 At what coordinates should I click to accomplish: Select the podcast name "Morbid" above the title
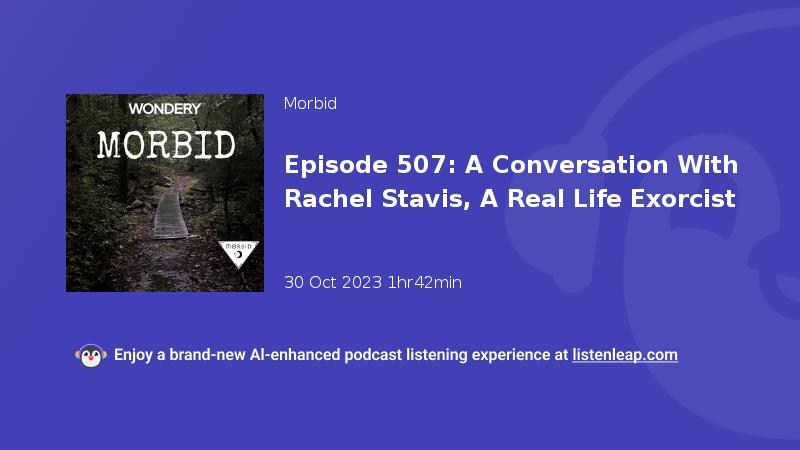tap(310, 104)
